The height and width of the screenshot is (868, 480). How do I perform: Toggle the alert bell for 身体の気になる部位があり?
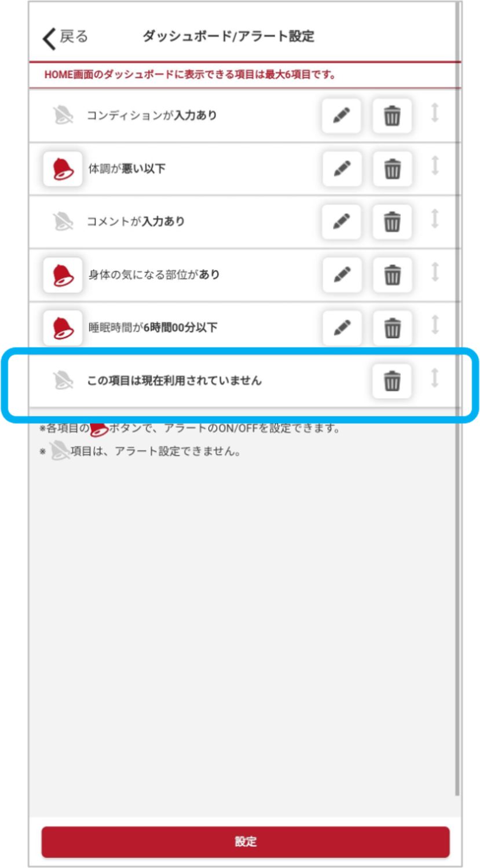point(63,275)
